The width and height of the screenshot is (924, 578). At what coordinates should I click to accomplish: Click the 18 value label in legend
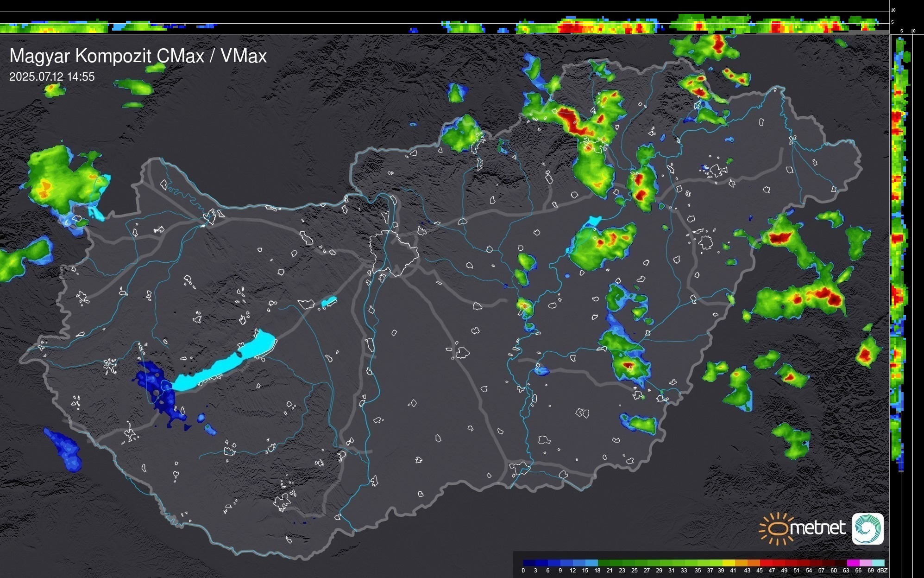597,571
